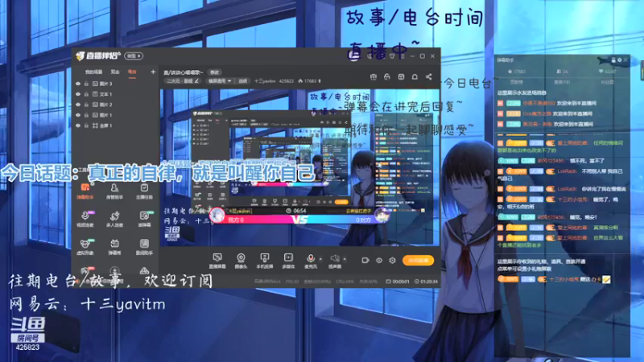Click the record camera icon beside 关闭直播

point(365,260)
